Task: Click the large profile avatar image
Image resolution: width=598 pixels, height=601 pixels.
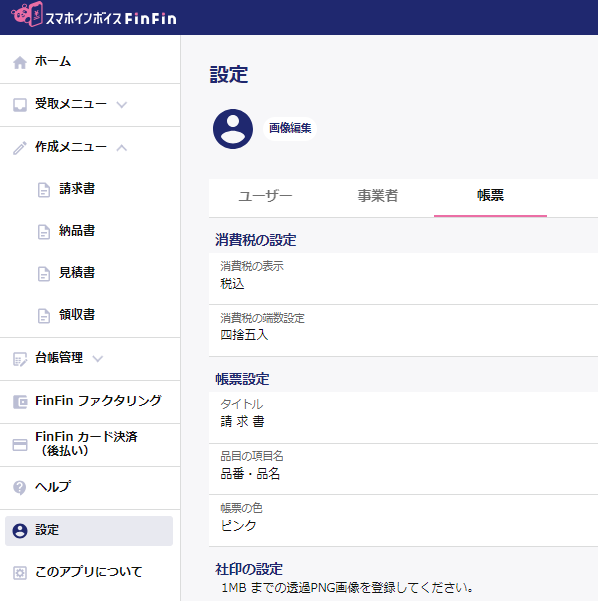Action: (x=233, y=129)
